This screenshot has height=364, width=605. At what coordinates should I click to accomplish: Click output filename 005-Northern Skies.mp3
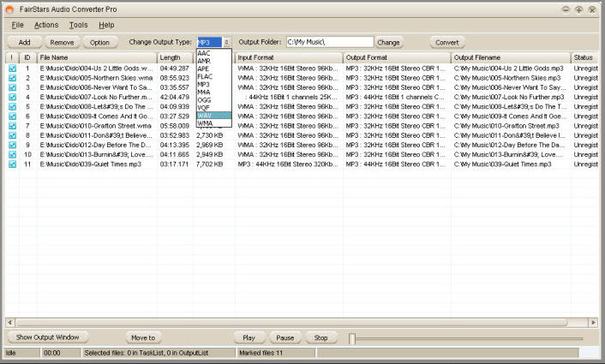pos(507,78)
